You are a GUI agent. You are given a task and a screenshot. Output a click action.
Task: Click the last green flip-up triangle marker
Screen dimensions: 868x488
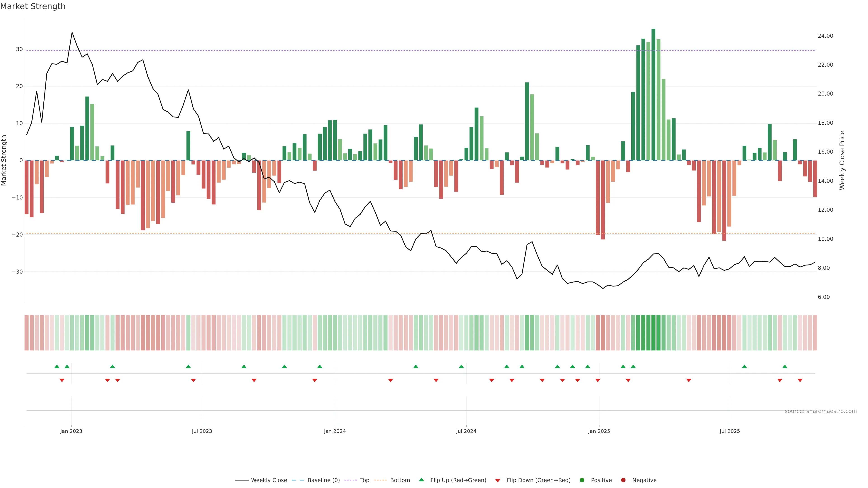tap(785, 366)
